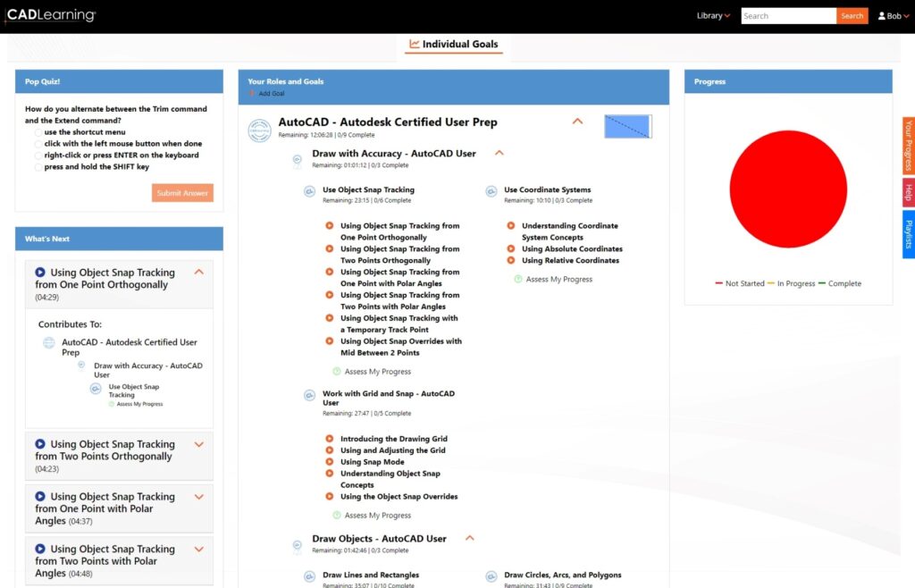The width and height of the screenshot is (915, 588).
Task: Click play icon beside Using Snap Mode
Action: coord(330,462)
